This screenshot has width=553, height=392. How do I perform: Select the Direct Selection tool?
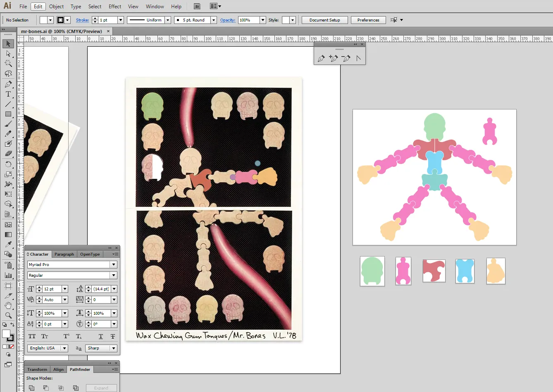click(x=8, y=54)
